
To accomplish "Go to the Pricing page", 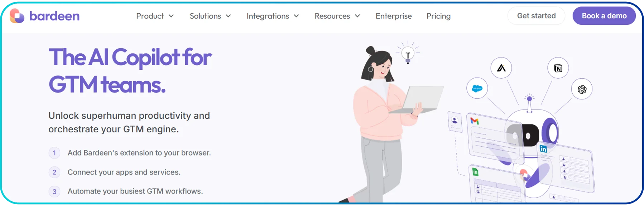I will [438, 16].
